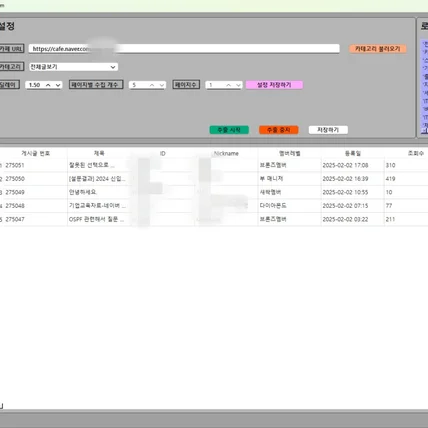Click the date cell 2025-02-02 03:22
The image size is (428, 428).
click(353, 219)
